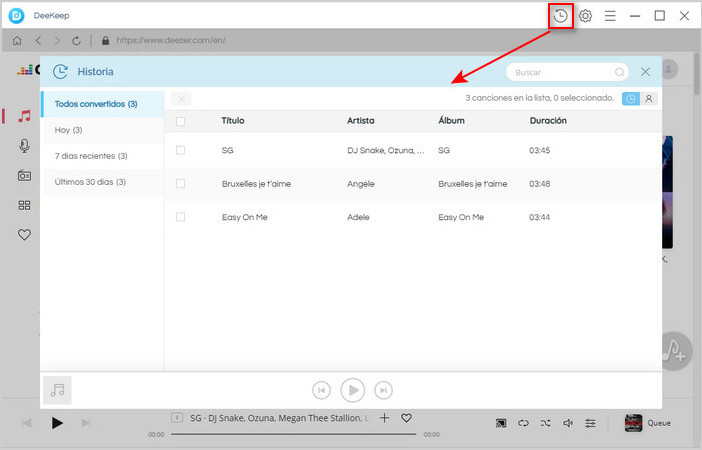702x450 pixels.
Task: Click next track in history player
Action: point(383,390)
